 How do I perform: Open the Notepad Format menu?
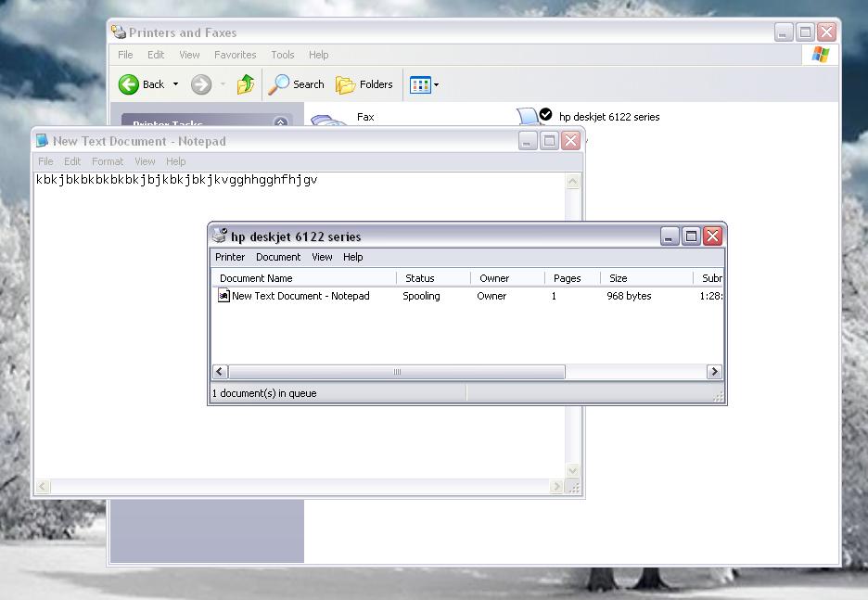click(108, 161)
